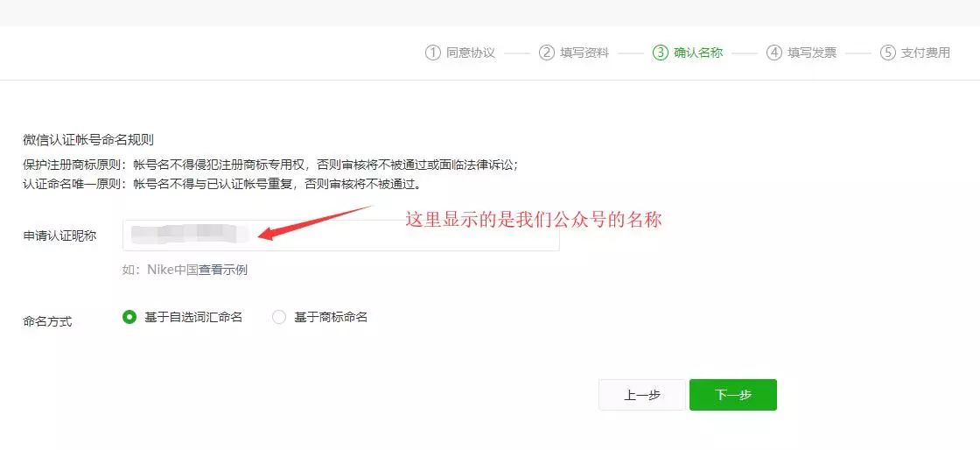Go back with the 上一步 button
This screenshot has height=450, width=980.
click(642, 395)
